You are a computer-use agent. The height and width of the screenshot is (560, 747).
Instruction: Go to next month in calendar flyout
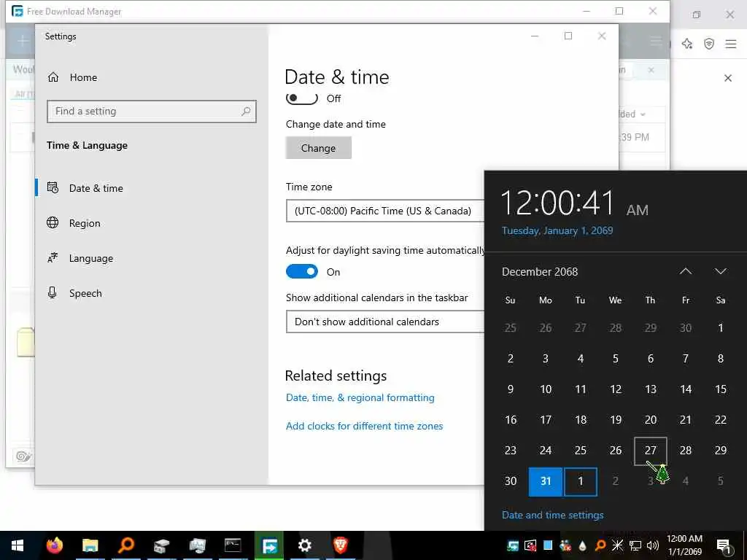click(720, 271)
